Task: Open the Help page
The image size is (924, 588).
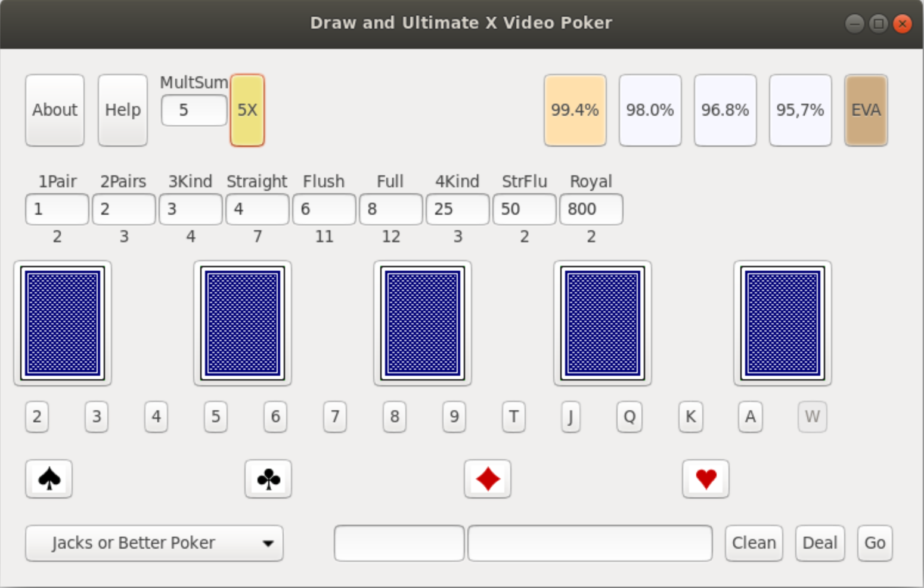Action: 123,110
